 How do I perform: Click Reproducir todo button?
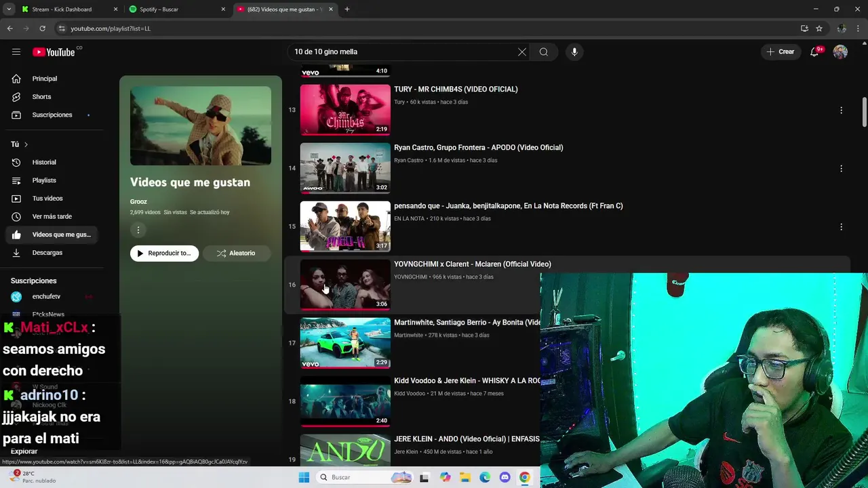pyautogui.click(x=164, y=253)
